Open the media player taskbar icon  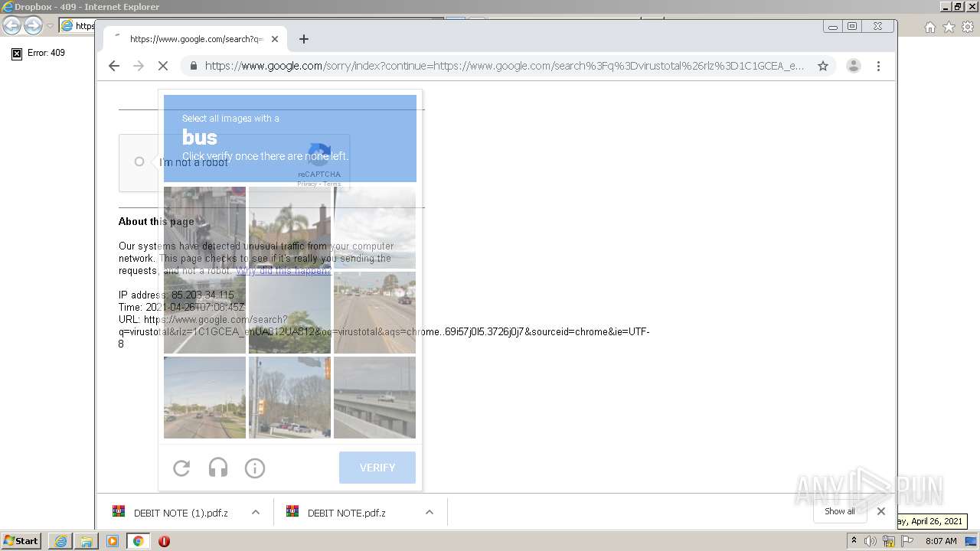(x=113, y=541)
